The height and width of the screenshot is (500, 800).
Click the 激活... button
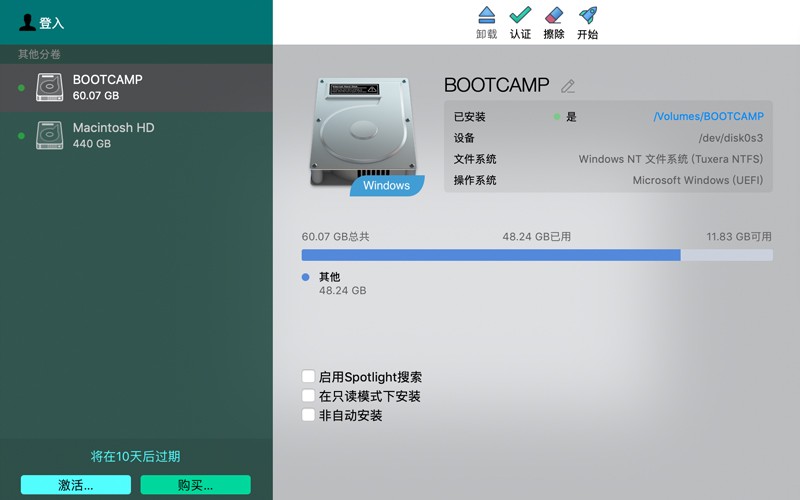[x=76, y=485]
